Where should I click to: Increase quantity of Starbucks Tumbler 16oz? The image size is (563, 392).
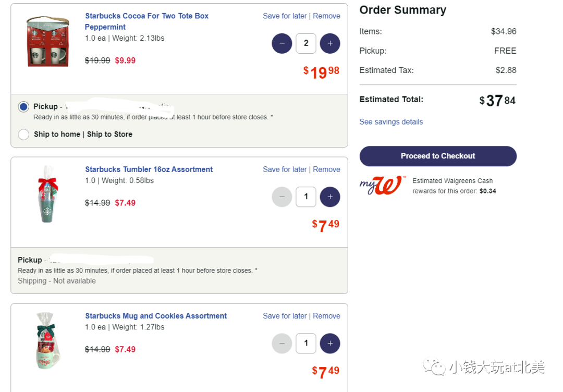330,197
